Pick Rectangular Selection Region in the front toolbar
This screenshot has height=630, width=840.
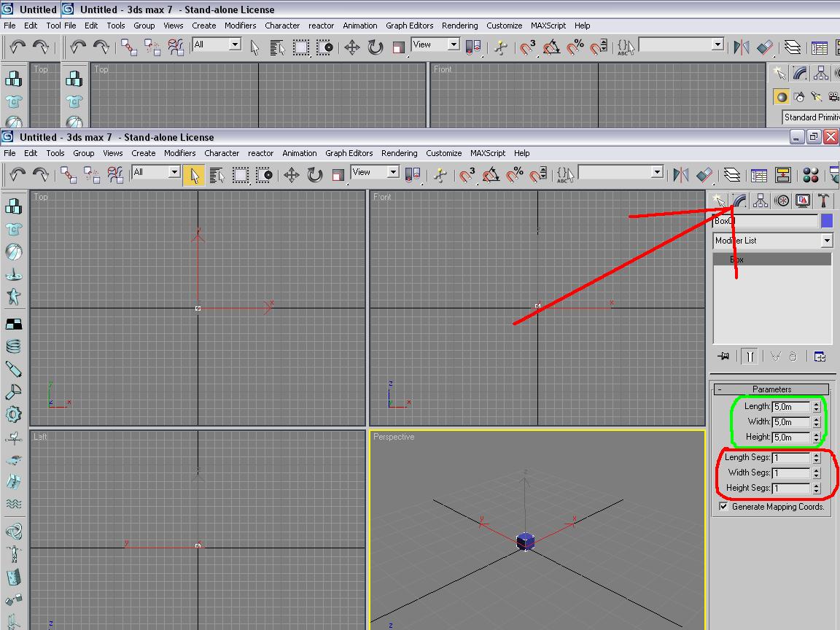click(240, 175)
